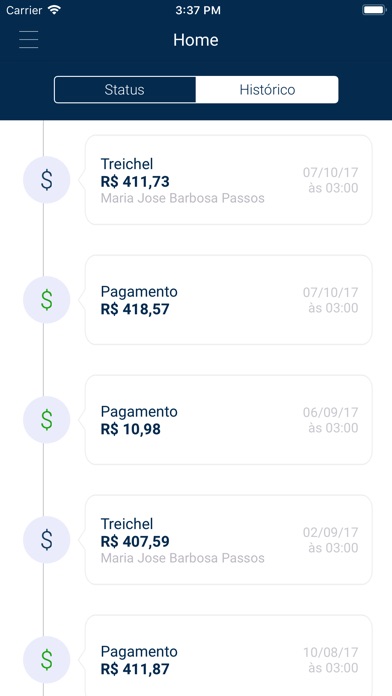The image size is (392, 696).
Task: Tap green dollar icon beside Pagamento R$ 411,87
Action: (47, 660)
